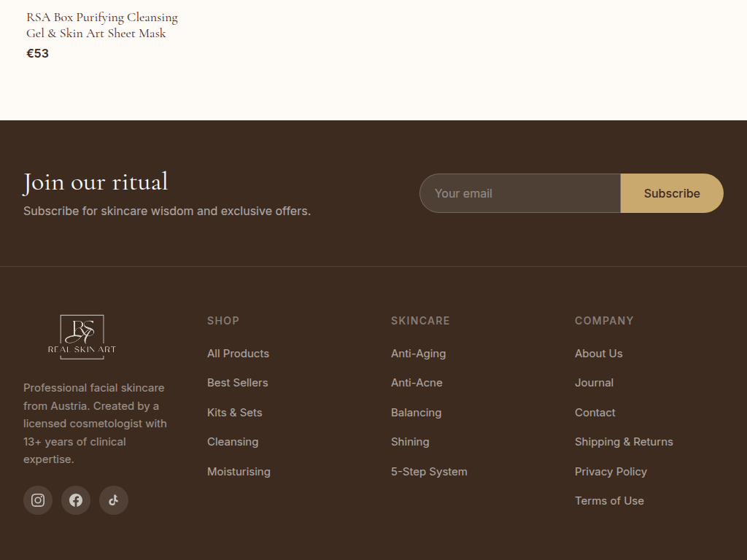Open the Moisturising category
This screenshot has height=560, width=747.
click(x=239, y=472)
